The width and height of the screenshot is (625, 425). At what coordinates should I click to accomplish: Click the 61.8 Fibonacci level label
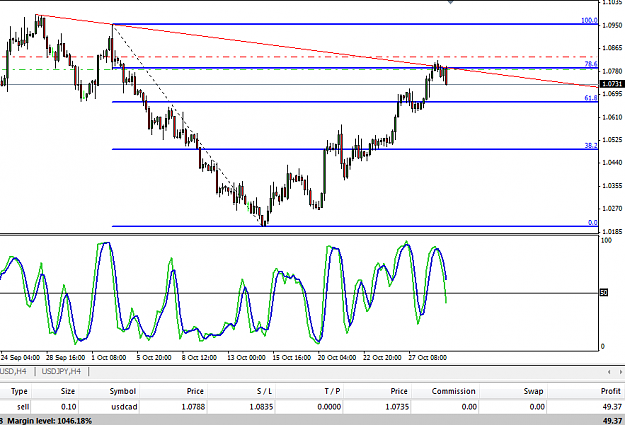point(591,98)
